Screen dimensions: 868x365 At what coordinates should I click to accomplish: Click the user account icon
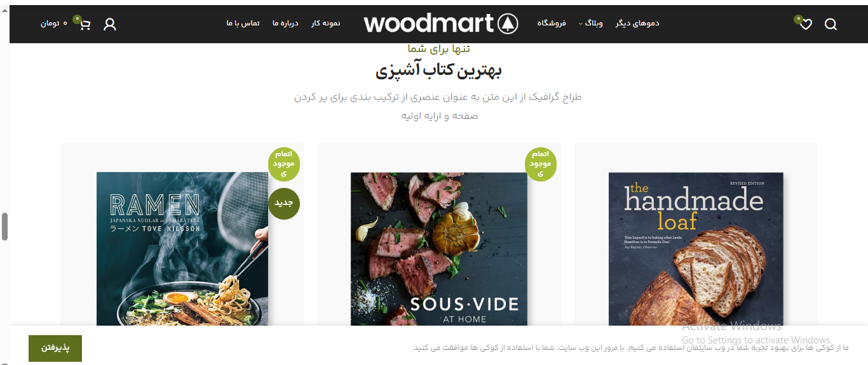click(x=110, y=24)
